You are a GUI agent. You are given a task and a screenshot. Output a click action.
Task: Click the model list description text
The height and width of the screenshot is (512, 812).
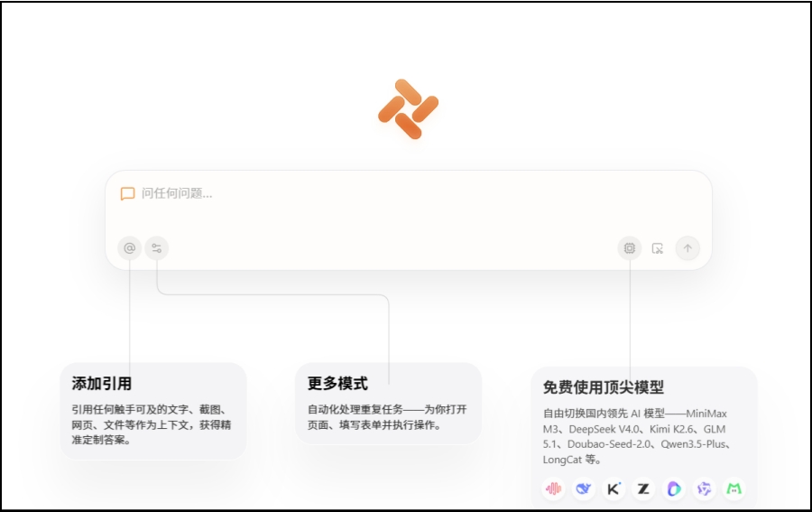[x=636, y=436]
